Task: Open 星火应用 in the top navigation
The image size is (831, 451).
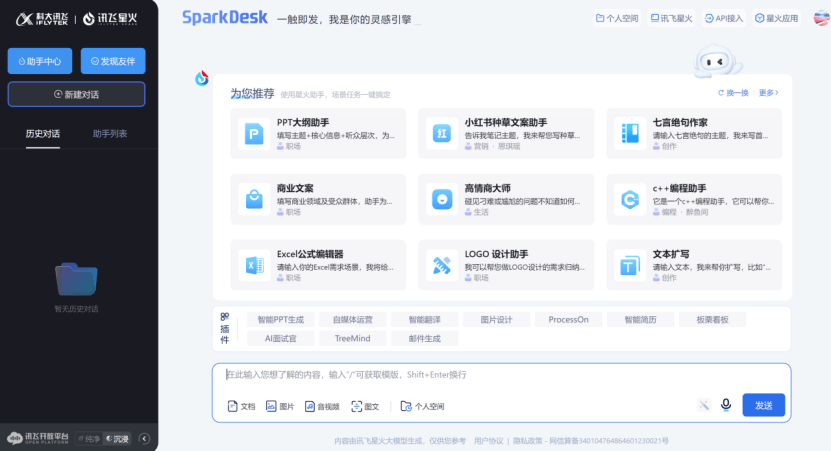Action: click(x=776, y=18)
